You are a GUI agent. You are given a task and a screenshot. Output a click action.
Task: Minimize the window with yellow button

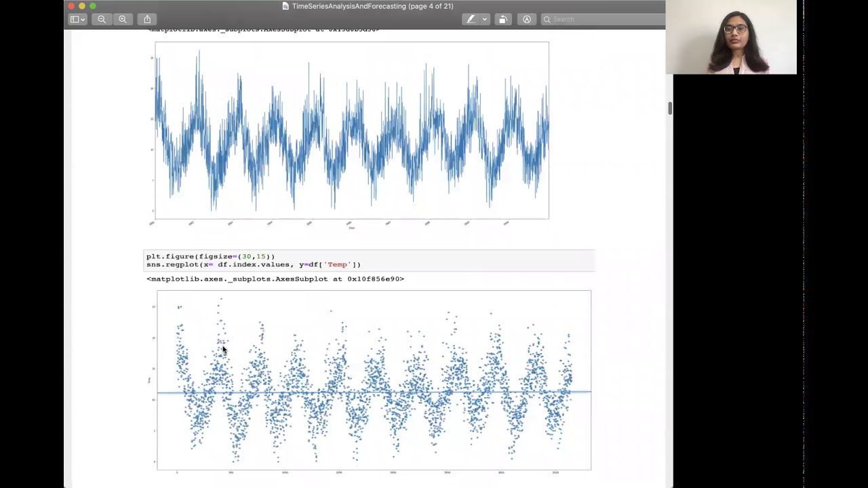(x=82, y=6)
